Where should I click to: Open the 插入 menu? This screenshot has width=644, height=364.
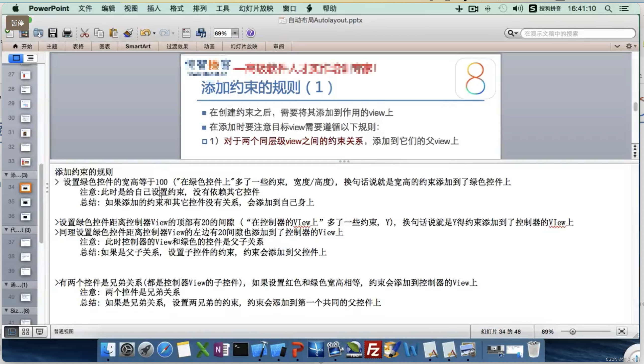[154, 8]
